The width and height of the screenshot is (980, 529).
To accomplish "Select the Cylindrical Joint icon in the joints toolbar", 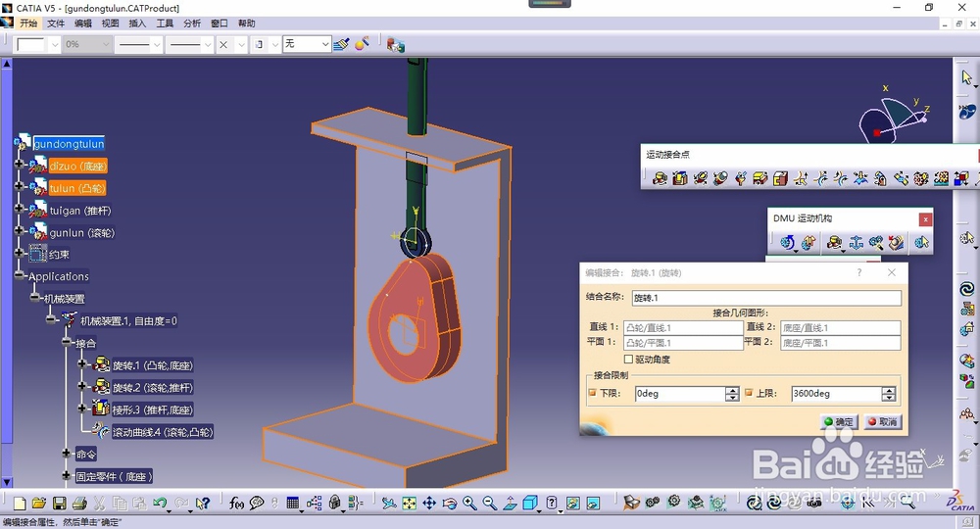I will [700, 179].
